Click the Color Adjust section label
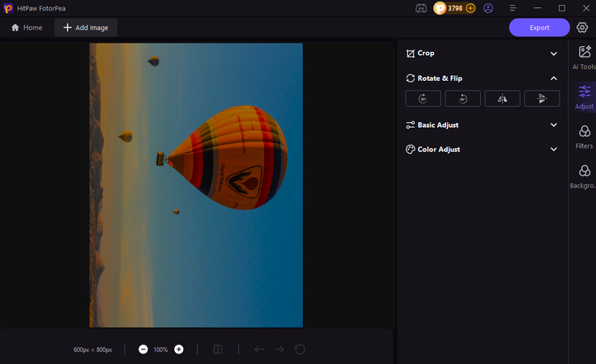The width and height of the screenshot is (596, 364). coord(439,149)
